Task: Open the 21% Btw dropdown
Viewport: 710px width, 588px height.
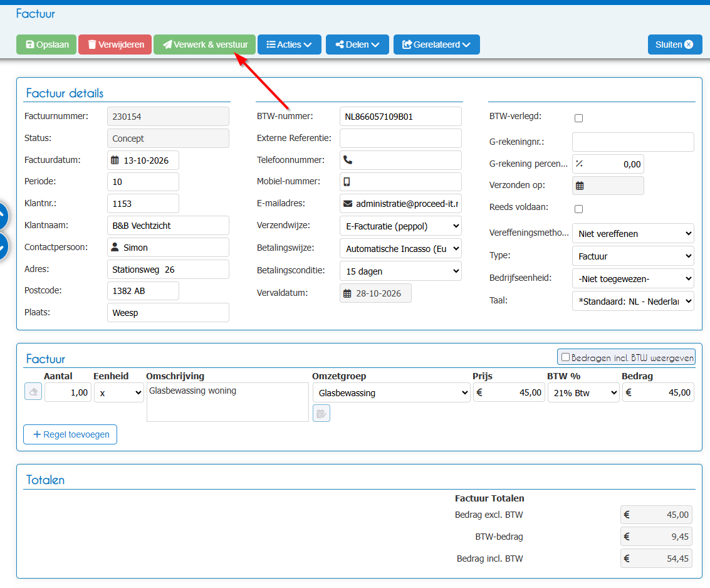Action: (x=583, y=393)
